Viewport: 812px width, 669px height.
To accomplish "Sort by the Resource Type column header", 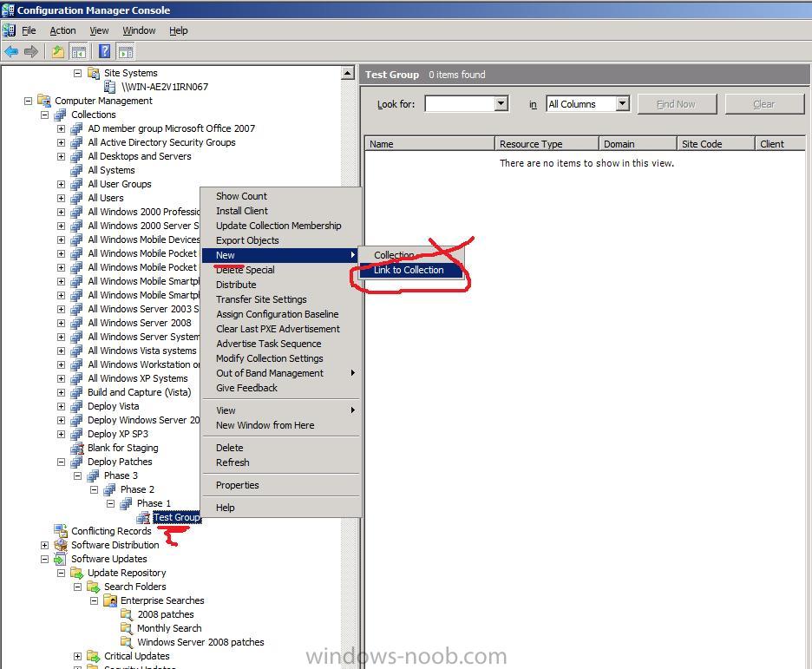I will (547, 144).
